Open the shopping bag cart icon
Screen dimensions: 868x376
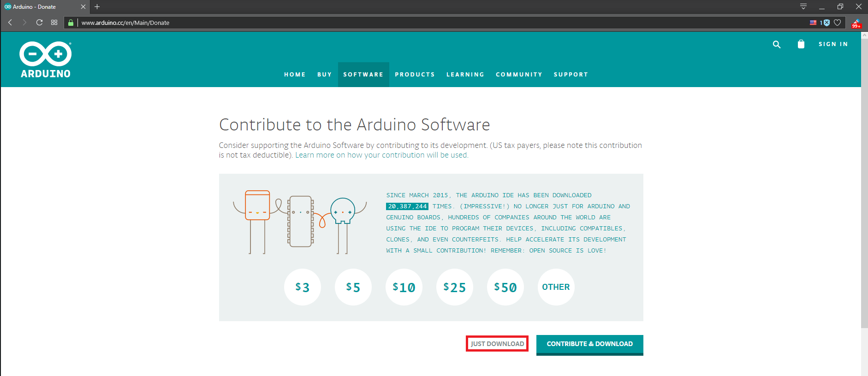coord(801,44)
